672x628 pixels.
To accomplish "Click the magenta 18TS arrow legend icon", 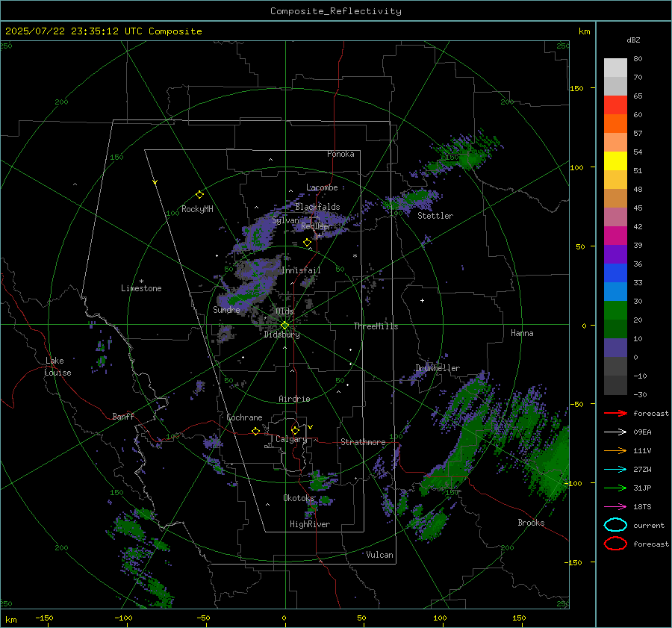I will tap(615, 507).
